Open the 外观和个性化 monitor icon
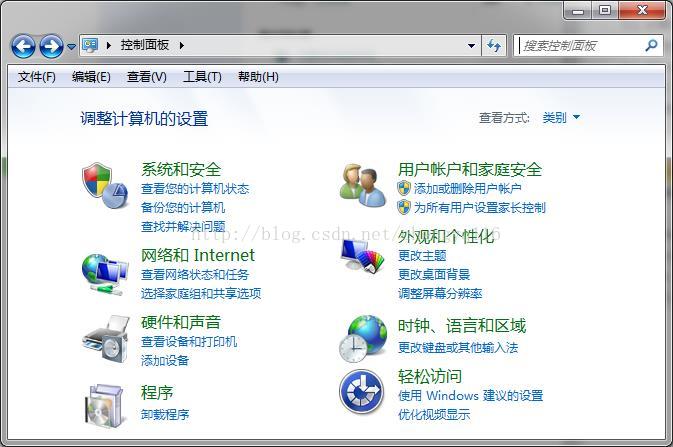 [x=363, y=255]
